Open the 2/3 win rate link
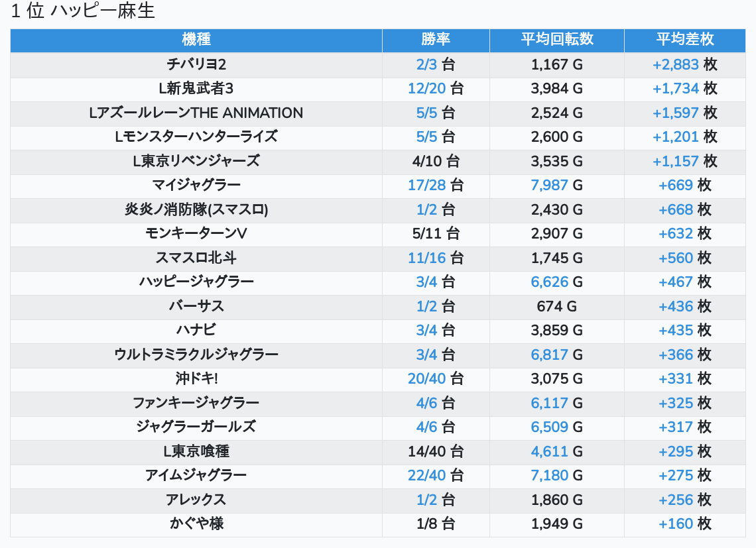Image resolution: width=756 pixels, height=548 pixels. point(427,64)
